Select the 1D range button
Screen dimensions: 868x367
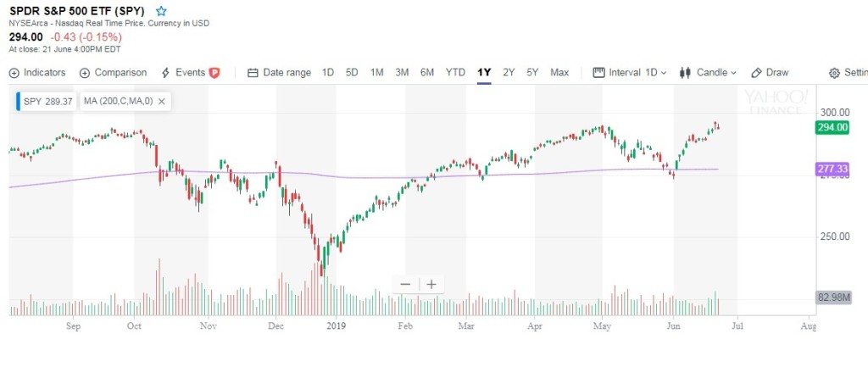click(x=328, y=73)
